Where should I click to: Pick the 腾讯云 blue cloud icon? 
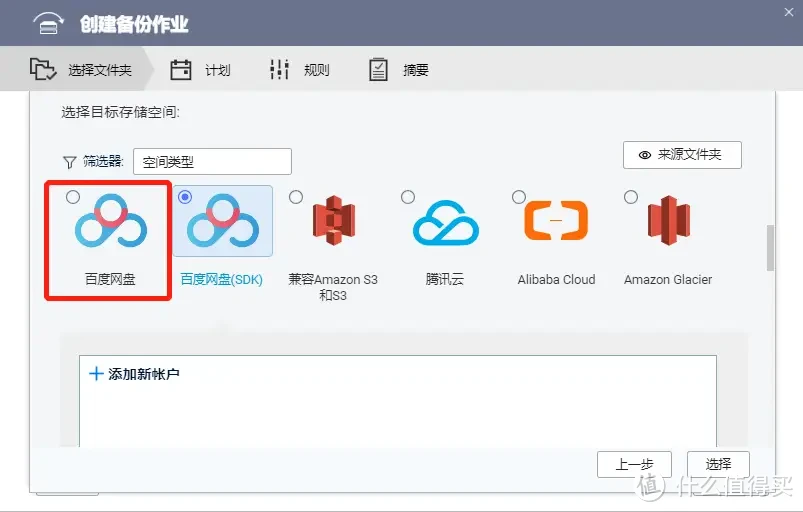pyautogui.click(x=446, y=222)
